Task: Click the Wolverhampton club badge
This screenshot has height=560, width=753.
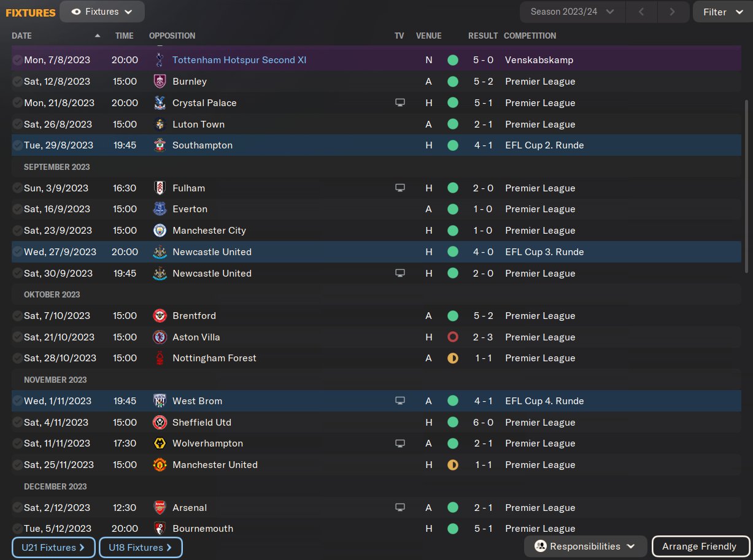Action: tap(160, 443)
